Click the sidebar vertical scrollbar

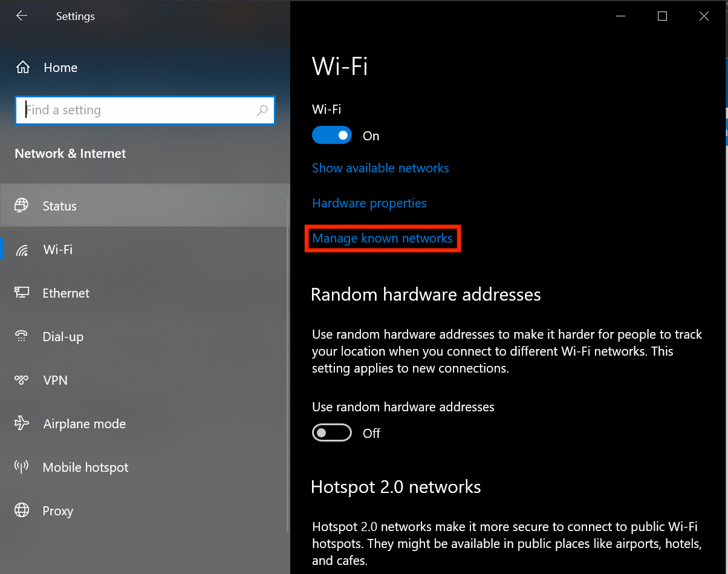coord(287,363)
